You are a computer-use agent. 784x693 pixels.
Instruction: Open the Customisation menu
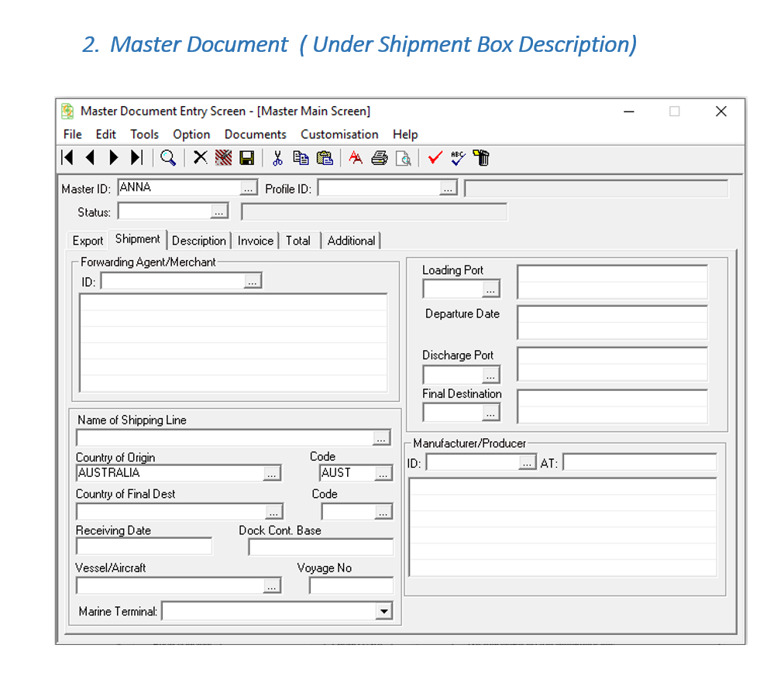[x=339, y=134]
